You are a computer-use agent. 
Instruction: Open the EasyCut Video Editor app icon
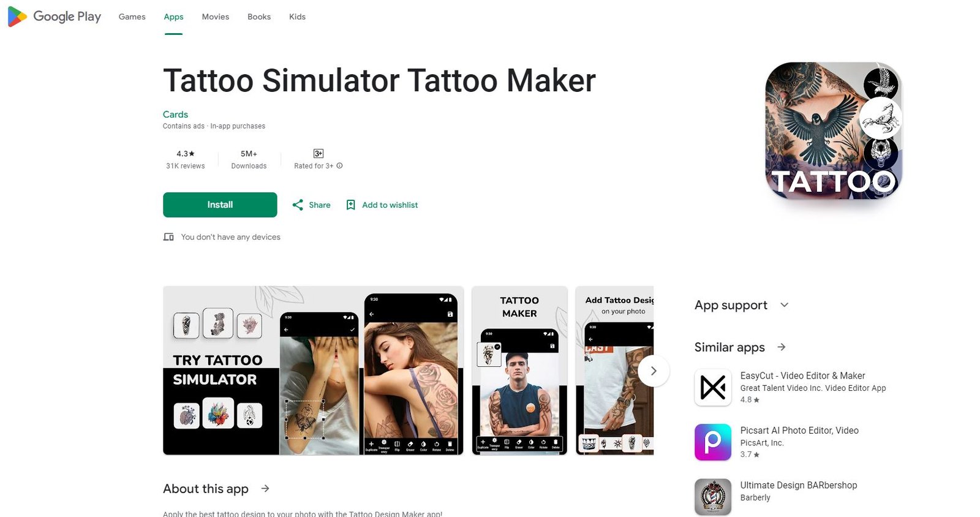(713, 387)
